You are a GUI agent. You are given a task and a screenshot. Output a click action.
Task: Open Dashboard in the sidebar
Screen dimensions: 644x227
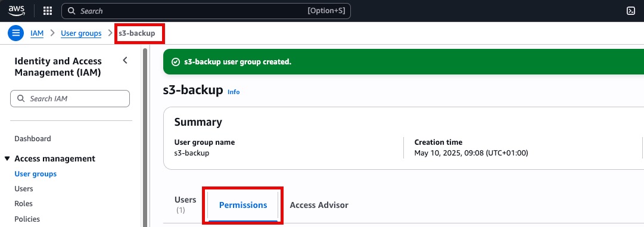pyautogui.click(x=33, y=139)
